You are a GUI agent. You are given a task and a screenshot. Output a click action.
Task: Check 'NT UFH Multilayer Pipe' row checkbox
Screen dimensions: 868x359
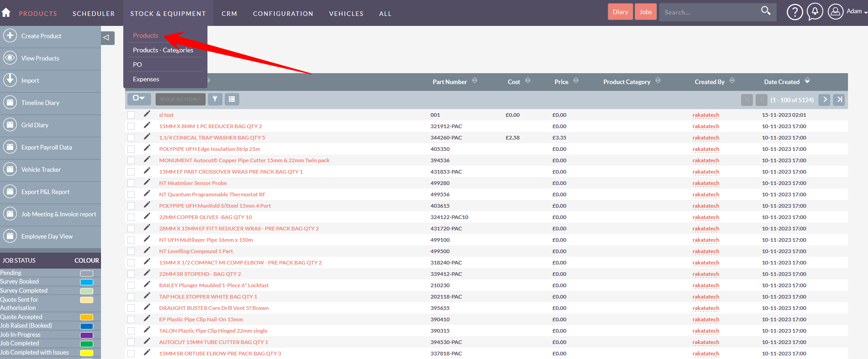point(131,240)
